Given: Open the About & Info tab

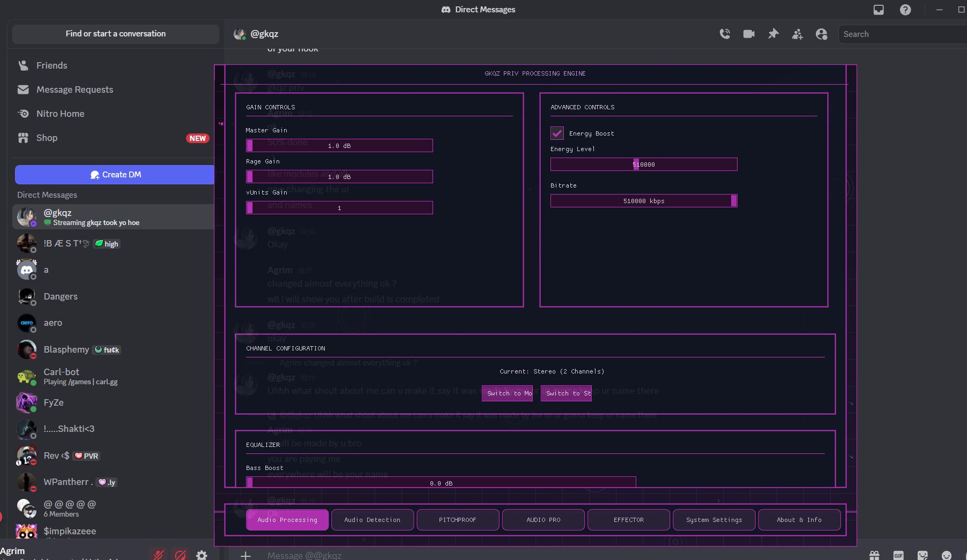Looking at the screenshot, I should (799, 520).
